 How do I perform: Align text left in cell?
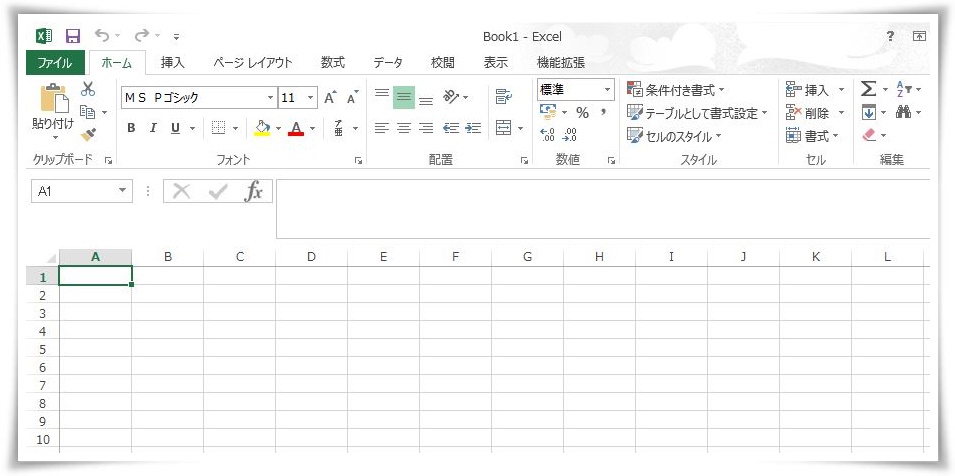[x=381, y=128]
